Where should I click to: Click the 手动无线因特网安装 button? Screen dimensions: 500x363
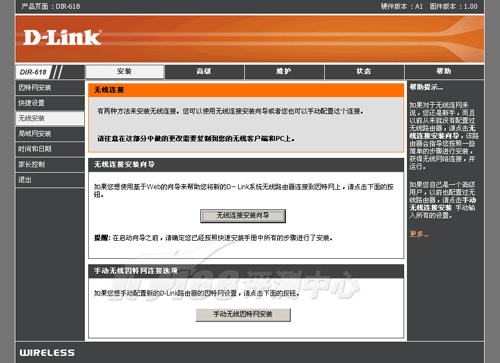point(243,314)
